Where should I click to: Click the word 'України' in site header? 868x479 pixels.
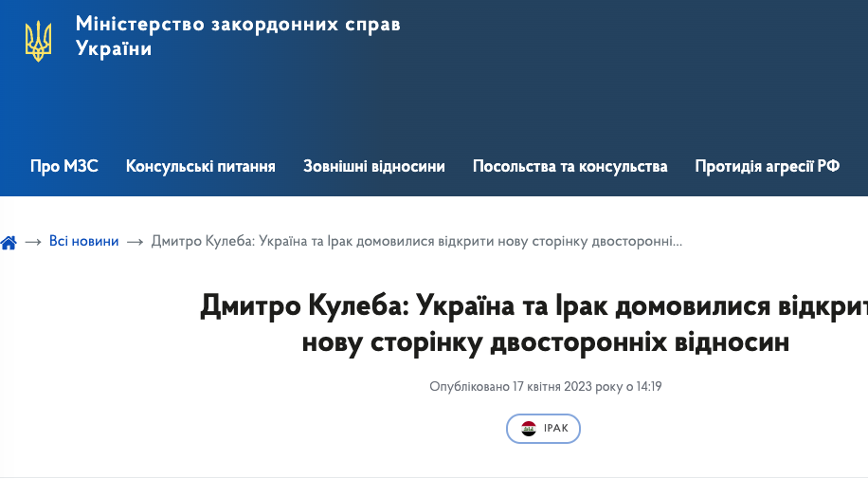(114, 49)
